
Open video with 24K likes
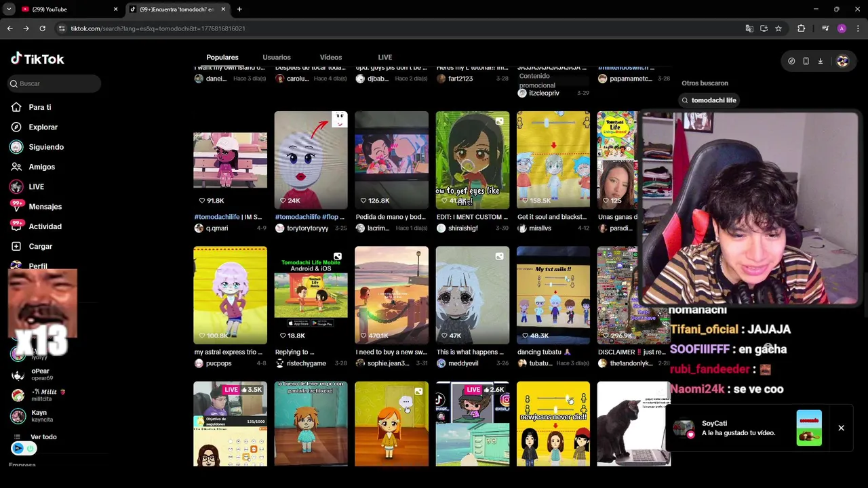point(311,160)
